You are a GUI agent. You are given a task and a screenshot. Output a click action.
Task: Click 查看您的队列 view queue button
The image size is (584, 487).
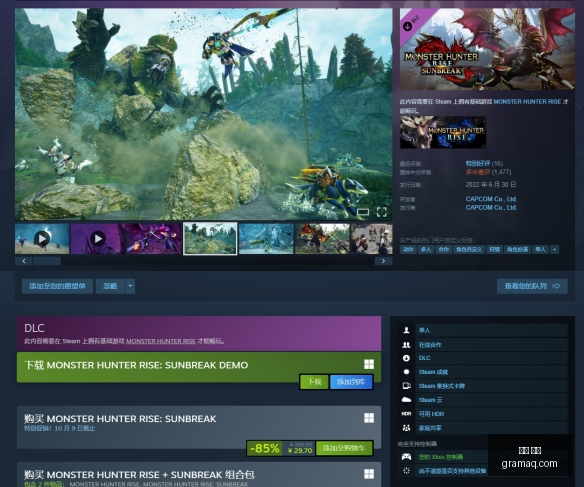pyautogui.click(x=532, y=286)
